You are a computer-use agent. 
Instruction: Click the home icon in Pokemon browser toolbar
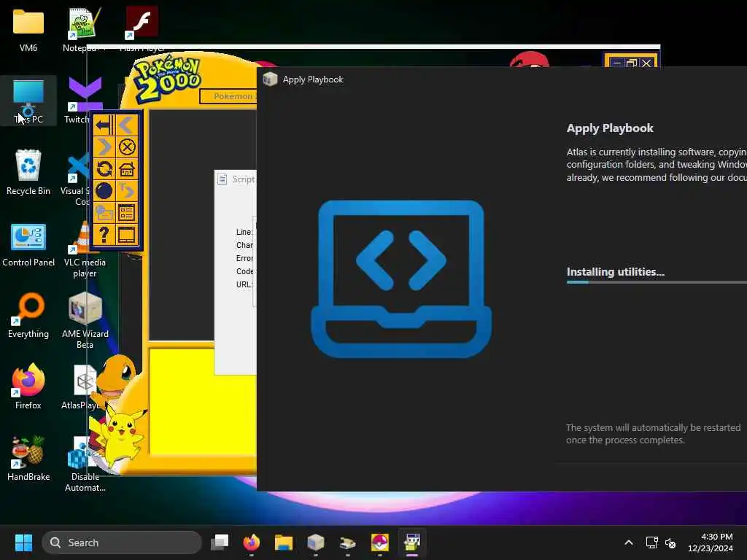pos(127,169)
